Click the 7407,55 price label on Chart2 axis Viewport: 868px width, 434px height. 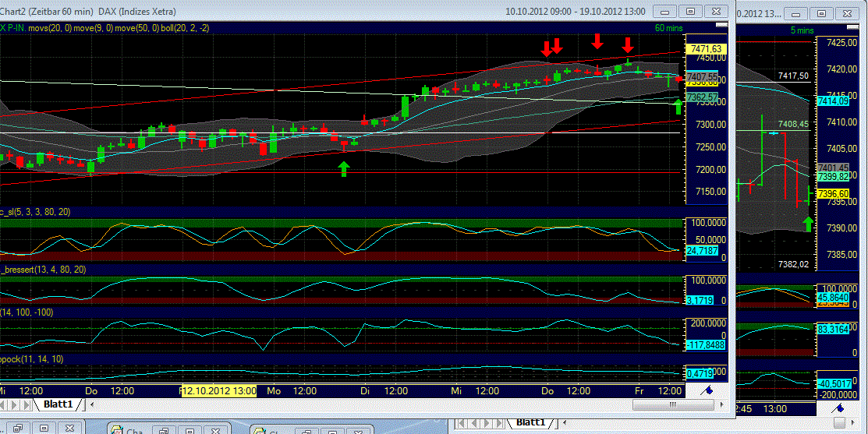point(702,77)
